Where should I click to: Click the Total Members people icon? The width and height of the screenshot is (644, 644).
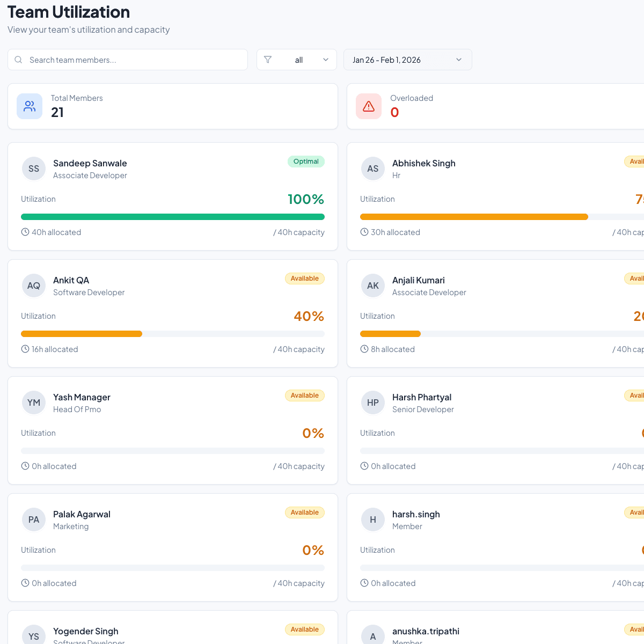[x=30, y=106]
